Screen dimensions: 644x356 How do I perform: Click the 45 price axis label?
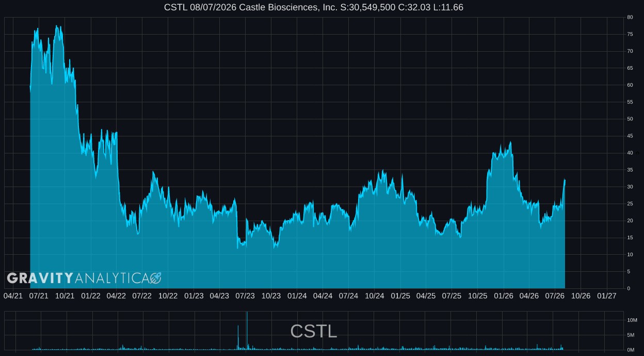(630, 136)
